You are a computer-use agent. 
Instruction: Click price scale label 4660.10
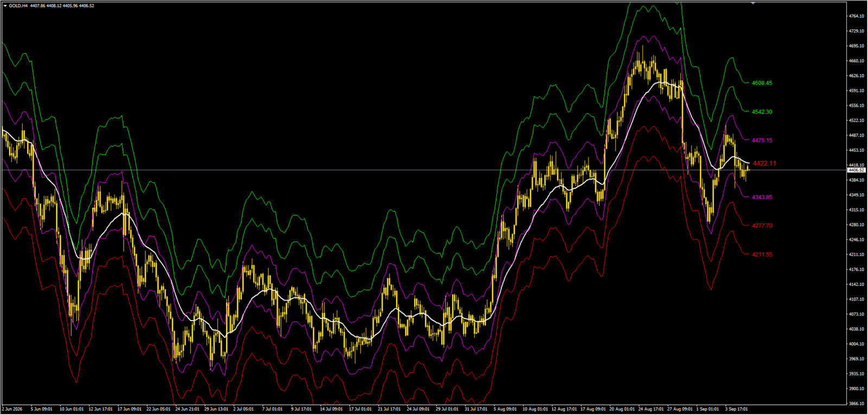[x=857, y=61]
